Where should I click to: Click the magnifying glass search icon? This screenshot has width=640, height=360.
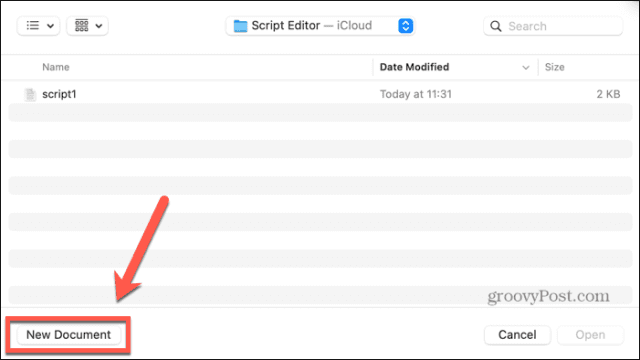point(496,26)
